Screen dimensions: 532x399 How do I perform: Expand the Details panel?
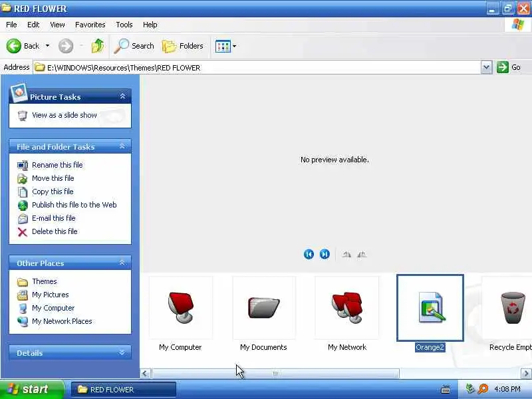122,353
